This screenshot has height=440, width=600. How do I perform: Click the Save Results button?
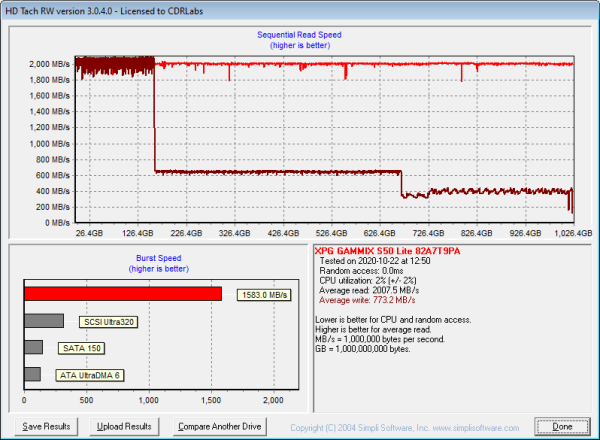pyautogui.click(x=46, y=427)
